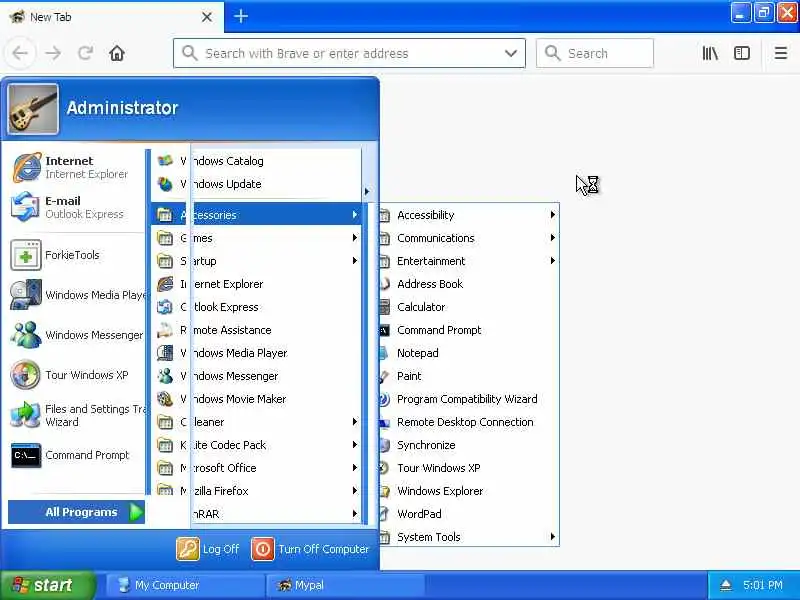The height and width of the screenshot is (600, 800).
Task: Launch Paint from Accessories
Action: [x=469, y=376]
